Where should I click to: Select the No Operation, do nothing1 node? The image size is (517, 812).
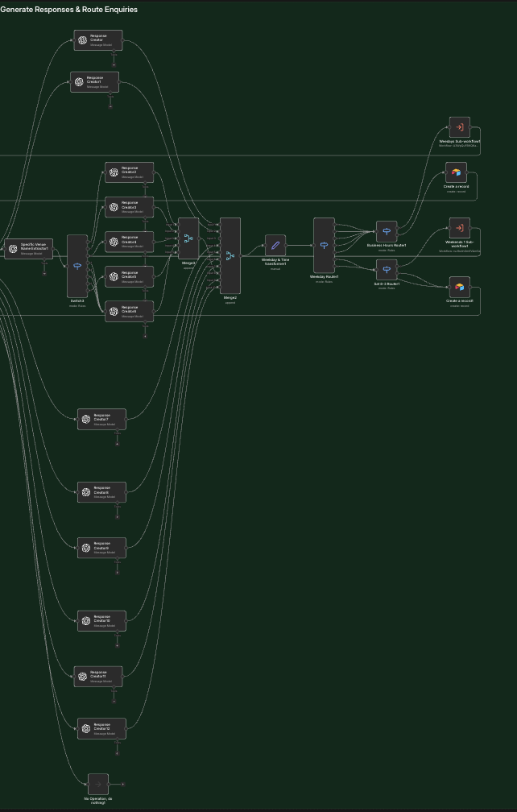tap(98, 784)
